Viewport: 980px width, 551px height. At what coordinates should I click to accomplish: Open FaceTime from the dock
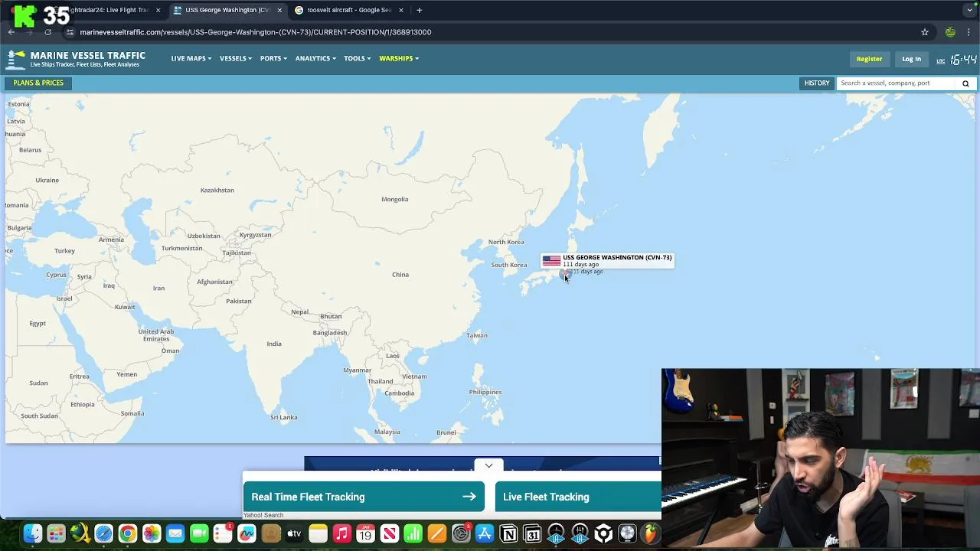coord(199,533)
